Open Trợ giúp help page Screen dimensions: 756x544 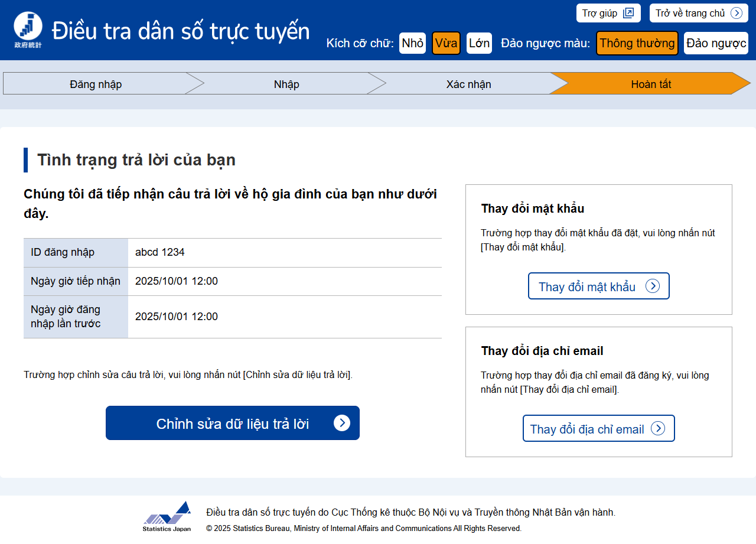tap(599, 13)
